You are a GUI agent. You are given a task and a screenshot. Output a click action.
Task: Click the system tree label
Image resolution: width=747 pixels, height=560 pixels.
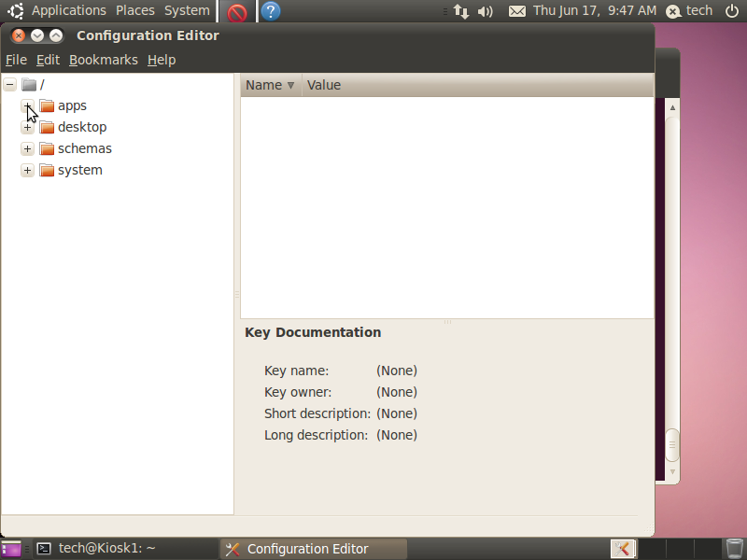pyautogui.click(x=80, y=170)
